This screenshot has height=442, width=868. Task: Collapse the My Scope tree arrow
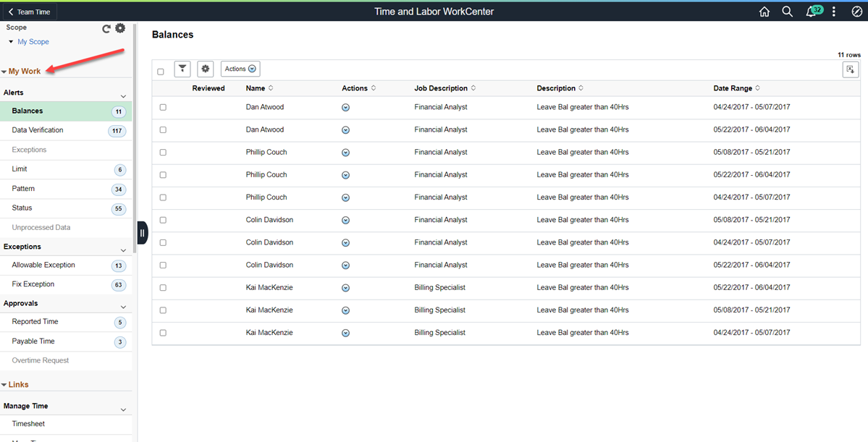pyautogui.click(x=11, y=41)
